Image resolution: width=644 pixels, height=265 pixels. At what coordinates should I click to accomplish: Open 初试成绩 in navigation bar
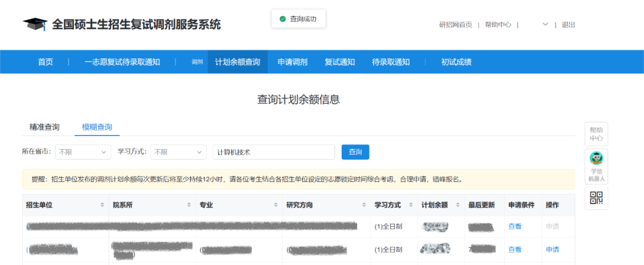pos(456,62)
